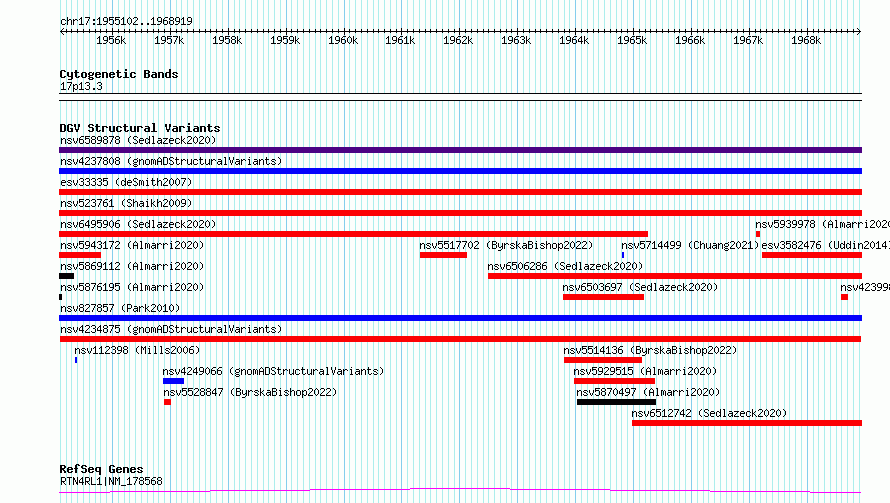890x503 pixels.
Task: Open nsv5714499 (Chuang2021) label
Action: tap(690, 245)
